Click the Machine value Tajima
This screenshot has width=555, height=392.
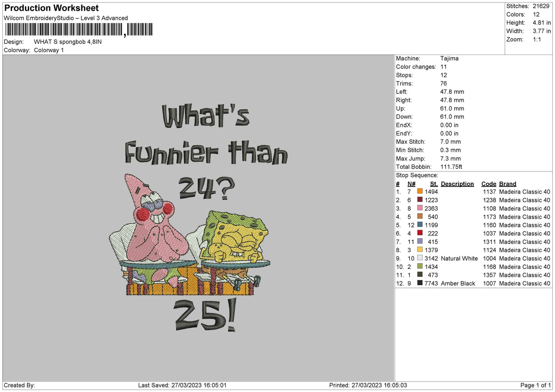pos(450,59)
